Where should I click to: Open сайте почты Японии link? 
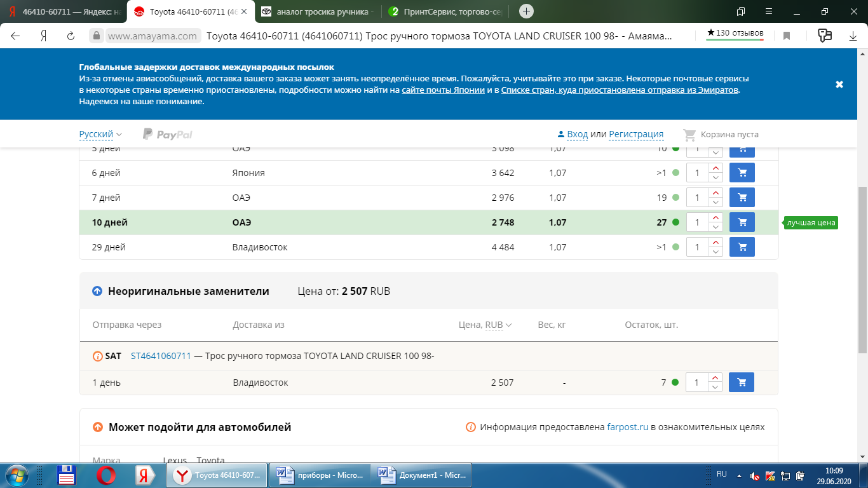point(442,90)
